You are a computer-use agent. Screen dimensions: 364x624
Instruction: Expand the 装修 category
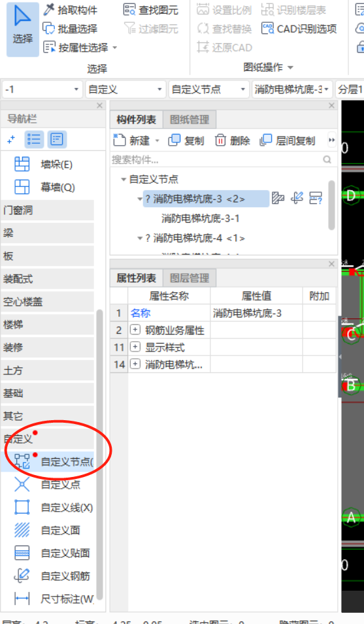pos(48,348)
